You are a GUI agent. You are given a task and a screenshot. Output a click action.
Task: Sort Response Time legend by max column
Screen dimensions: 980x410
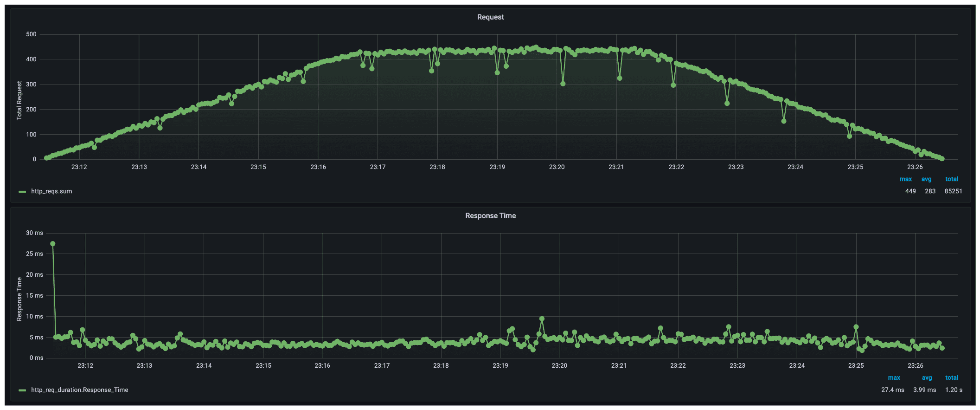click(x=894, y=378)
